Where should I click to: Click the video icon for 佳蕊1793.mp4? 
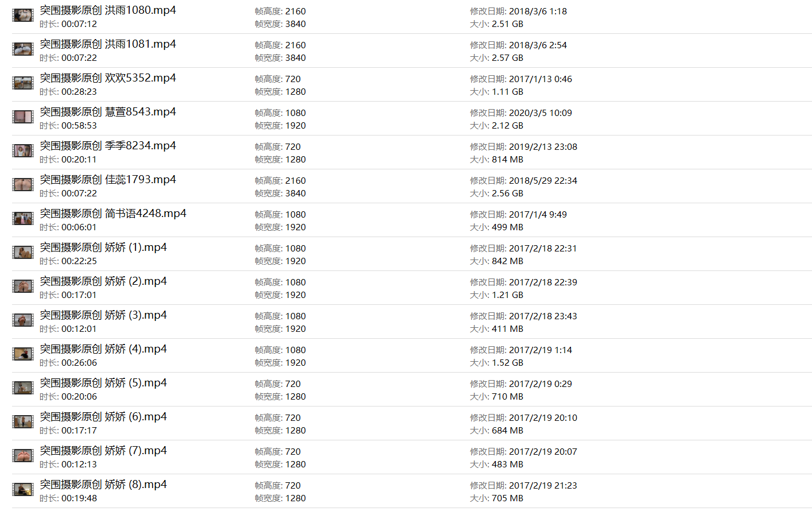23,185
